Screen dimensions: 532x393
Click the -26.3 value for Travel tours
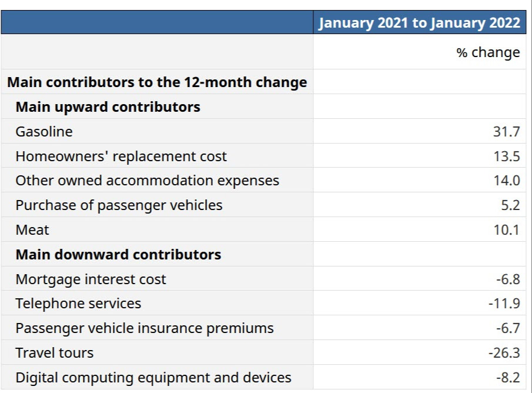point(504,353)
